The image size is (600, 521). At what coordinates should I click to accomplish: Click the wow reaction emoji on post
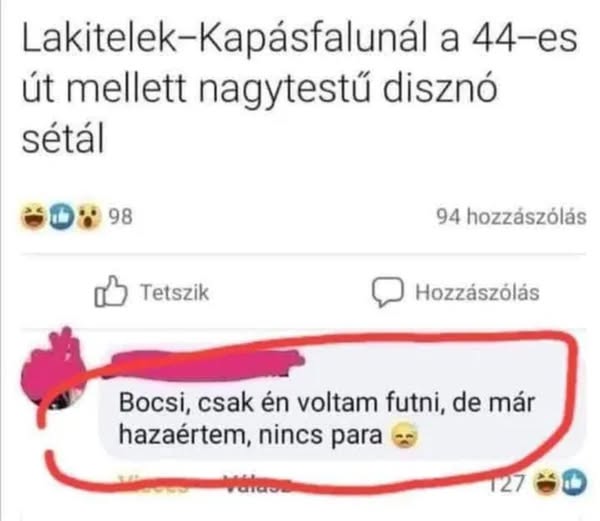click(x=89, y=217)
